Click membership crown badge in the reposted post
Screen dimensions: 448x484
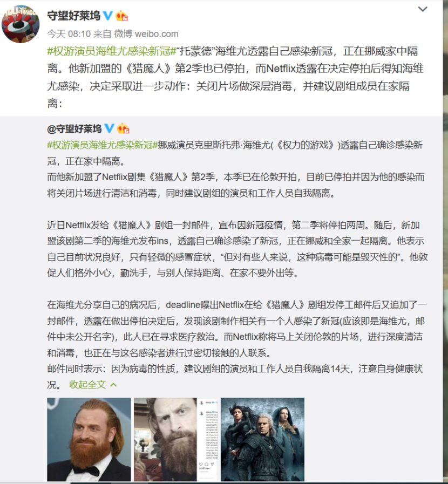(x=123, y=128)
